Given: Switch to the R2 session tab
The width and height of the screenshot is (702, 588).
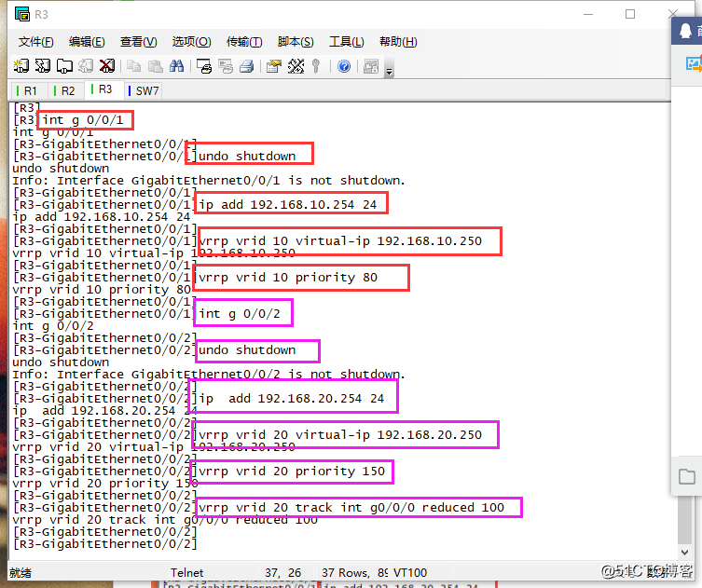Looking at the screenshot, I should tap(67, 90).
